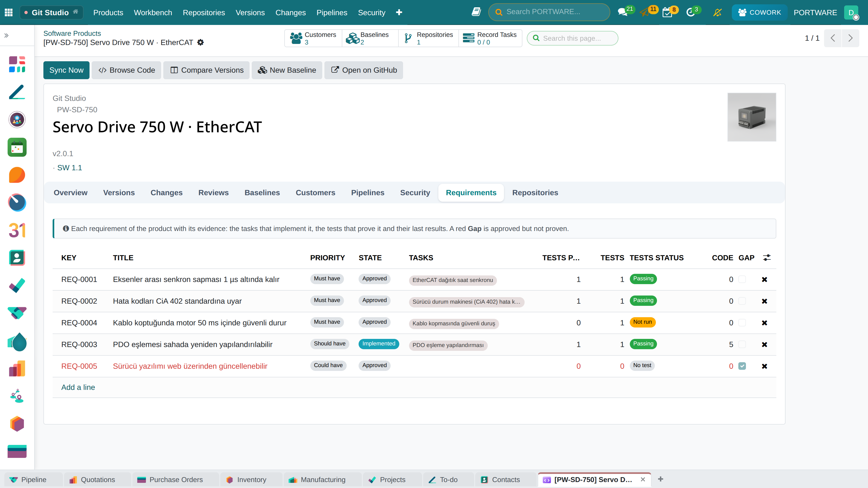868x488 pixels.
Task: Open the green calendar app in the sidebar
Action: pos(17,147)
